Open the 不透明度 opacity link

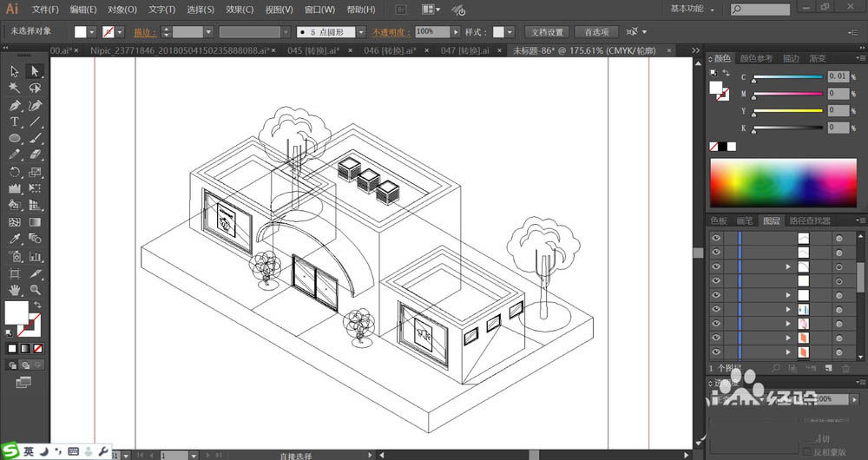click(391, 32)
